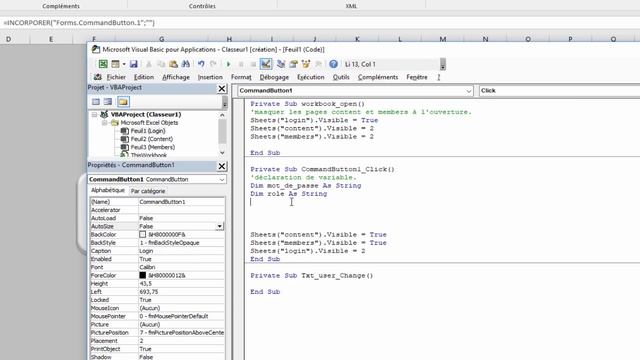Open Find with the binoculars icon
Image resolution: width=640 pixels, height=360 pixels.
pyautogui.click(x=186, y=64)
